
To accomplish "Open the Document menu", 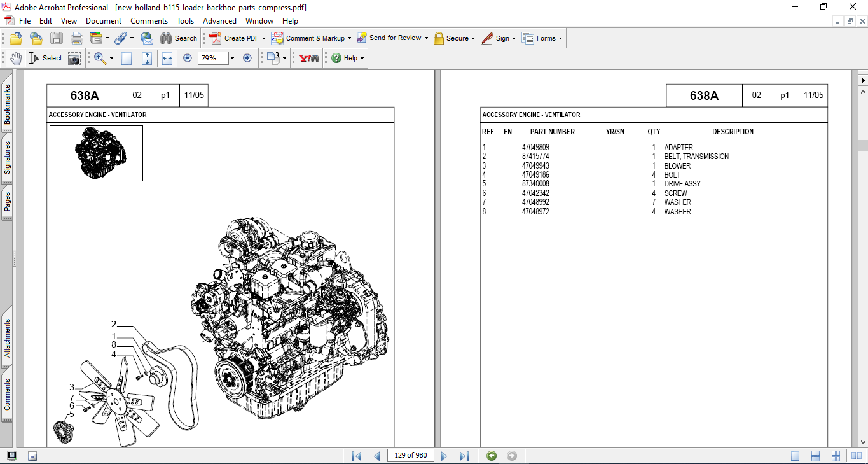I will click(x=104, y=21).
